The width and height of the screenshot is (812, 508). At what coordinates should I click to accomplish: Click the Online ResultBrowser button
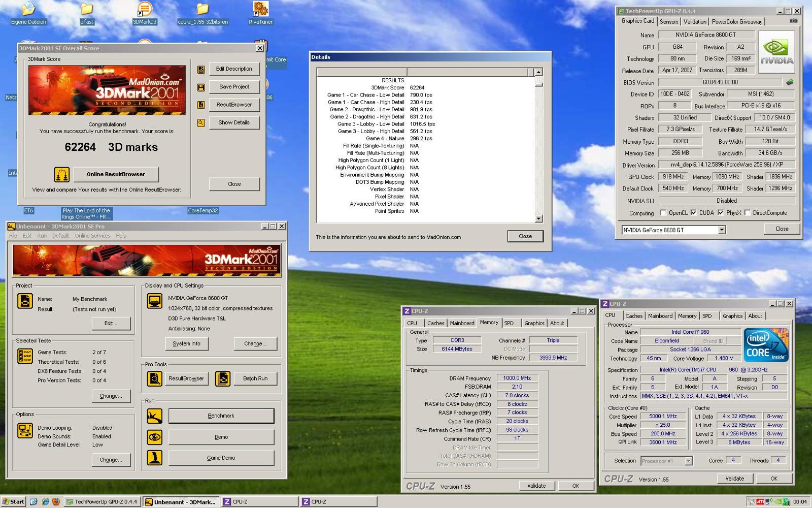tap(116, 174)
